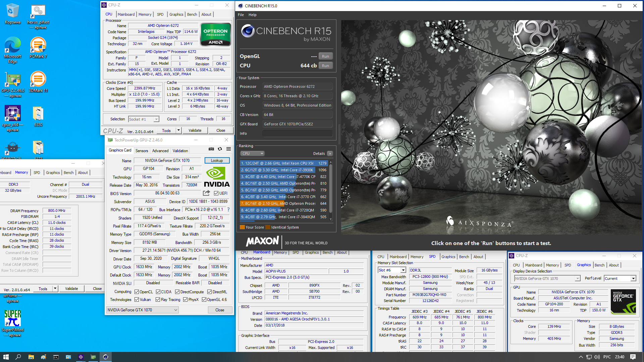Open taskbar search magnifier
Image resolution: width=644 pixels, height=362 pixels.
tap(18, 357)
